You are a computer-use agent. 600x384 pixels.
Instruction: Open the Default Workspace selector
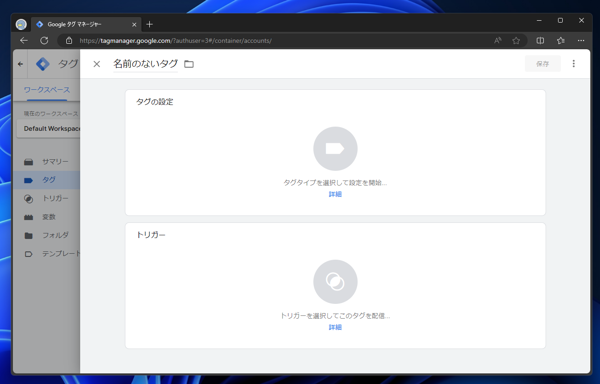click(x=48, y=129)
